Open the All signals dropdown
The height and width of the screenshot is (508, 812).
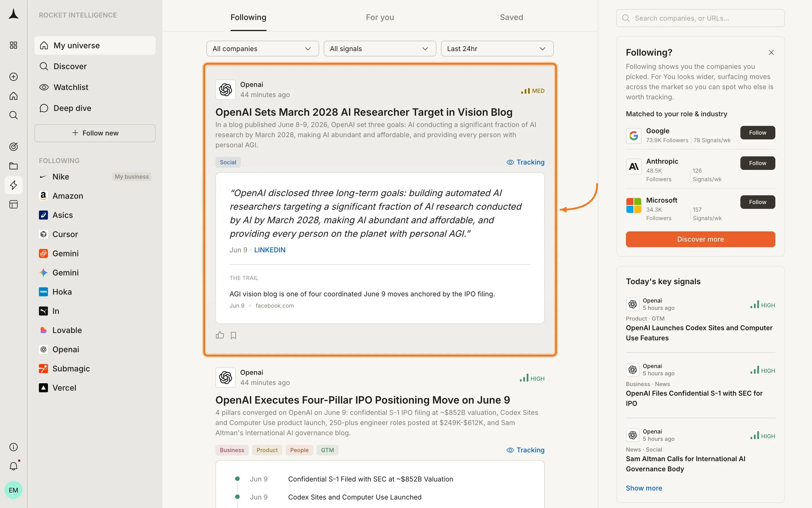tap(380, 49)
